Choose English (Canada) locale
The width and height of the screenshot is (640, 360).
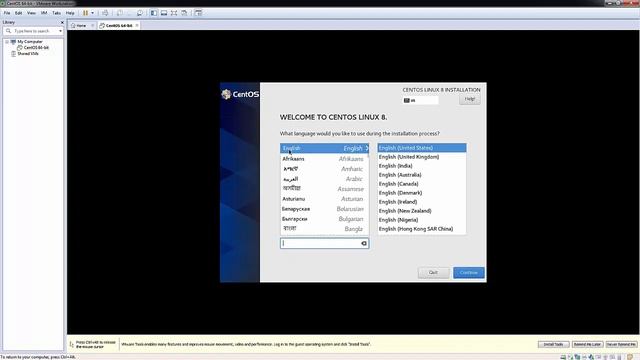pos(422,184)
